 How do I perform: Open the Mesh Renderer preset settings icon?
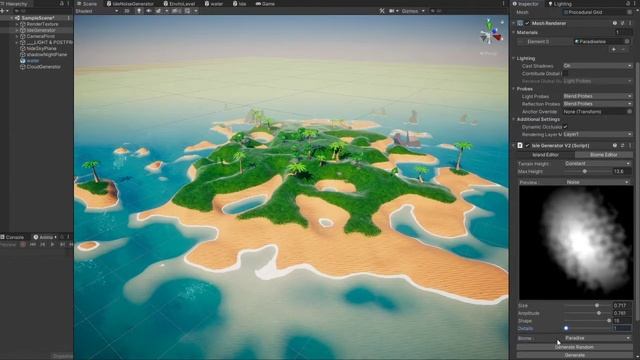point(622,23)
